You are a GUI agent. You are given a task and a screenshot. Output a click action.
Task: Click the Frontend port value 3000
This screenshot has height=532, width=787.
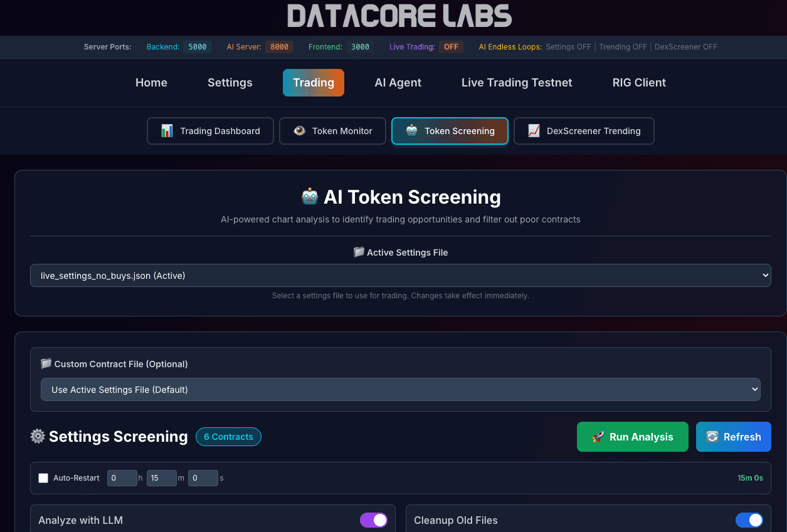pyautogui.click(x=360, y=46)
